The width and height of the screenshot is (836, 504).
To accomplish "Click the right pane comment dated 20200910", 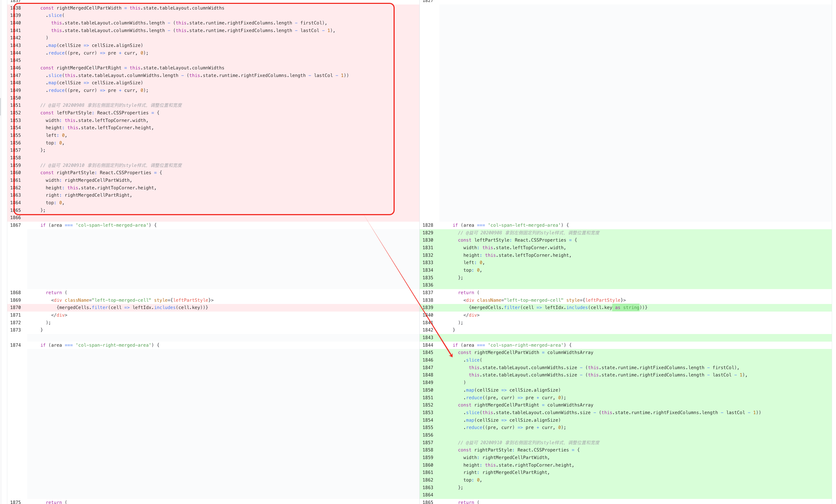I will [528, 442].
